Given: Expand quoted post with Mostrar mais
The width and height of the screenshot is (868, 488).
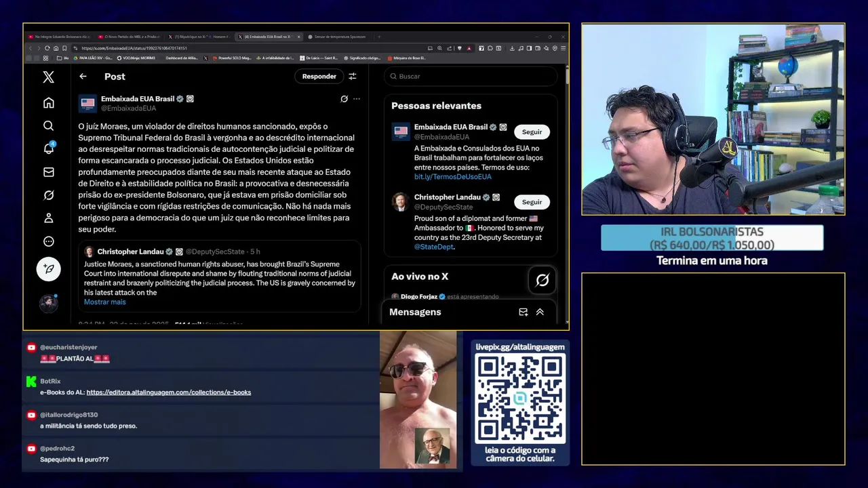Looking at the screenshot, I should [x=104, y=302].
